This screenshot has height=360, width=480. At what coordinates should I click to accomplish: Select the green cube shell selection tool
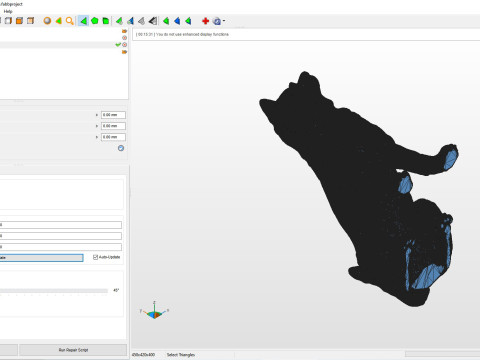[x=106, y=21]
